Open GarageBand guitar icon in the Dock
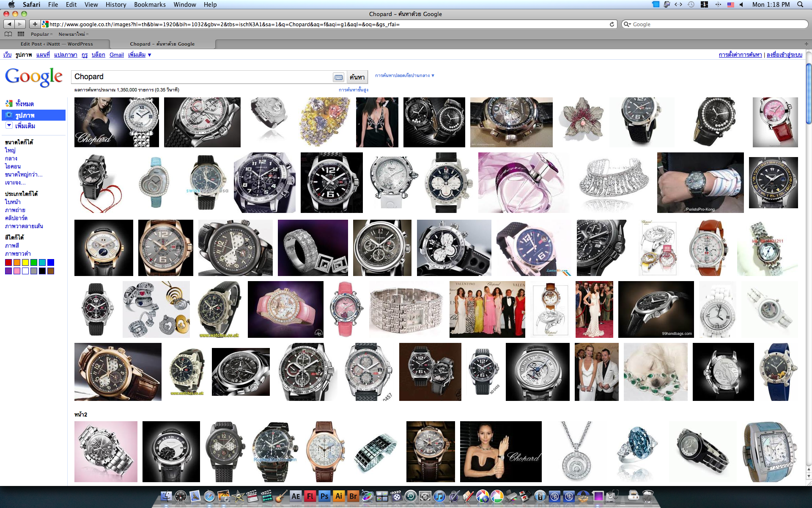812x508 pixels. coord(281,496)
